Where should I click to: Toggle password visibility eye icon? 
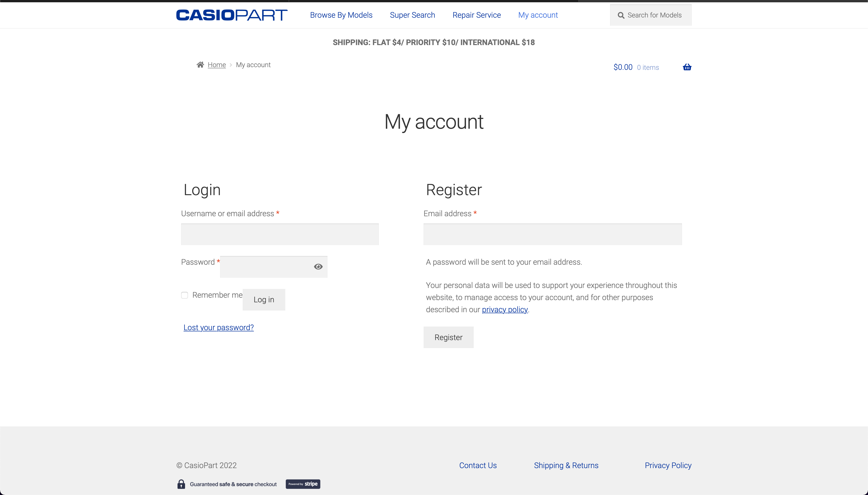(x=318, y=267)
